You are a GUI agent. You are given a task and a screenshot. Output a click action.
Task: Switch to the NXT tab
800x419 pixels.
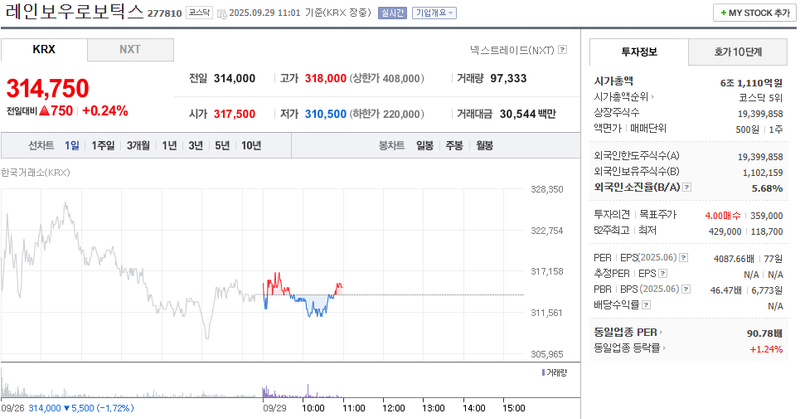point(130,50)
